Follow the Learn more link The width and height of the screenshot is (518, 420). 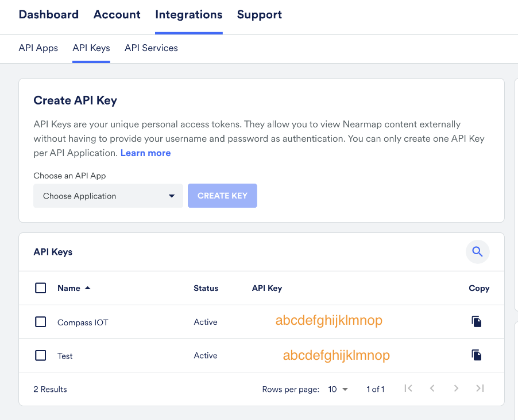(x=145, y=153)
